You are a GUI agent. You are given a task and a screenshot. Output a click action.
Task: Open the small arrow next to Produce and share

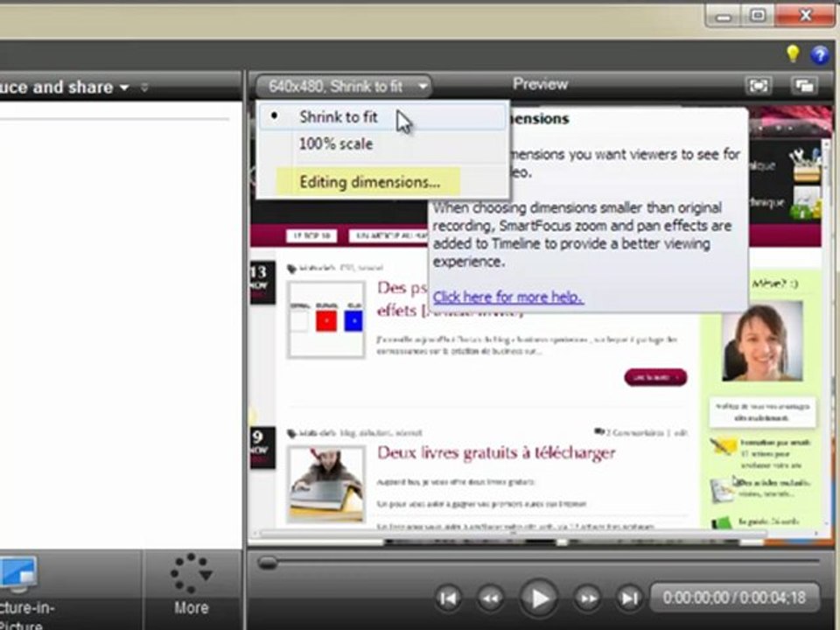tap(144, 87)
